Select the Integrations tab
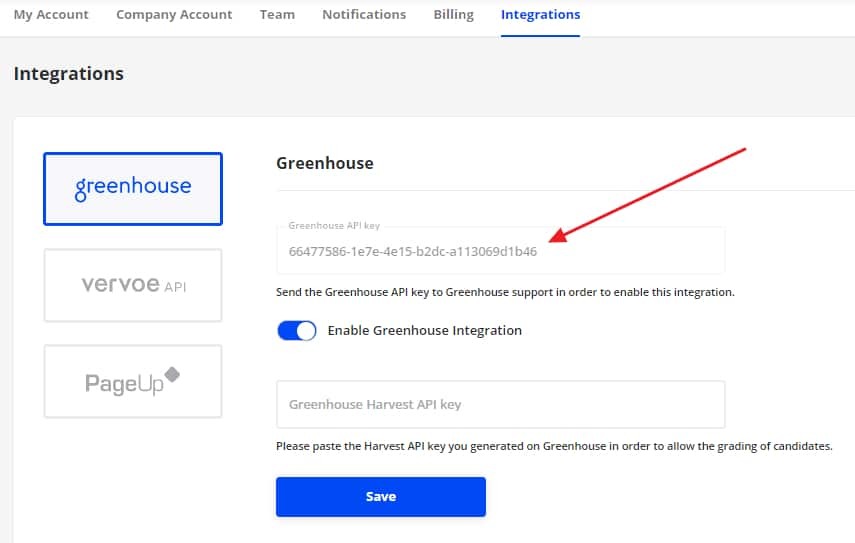Viewport: 855px width, 543px height. click(x=540, y=15)
